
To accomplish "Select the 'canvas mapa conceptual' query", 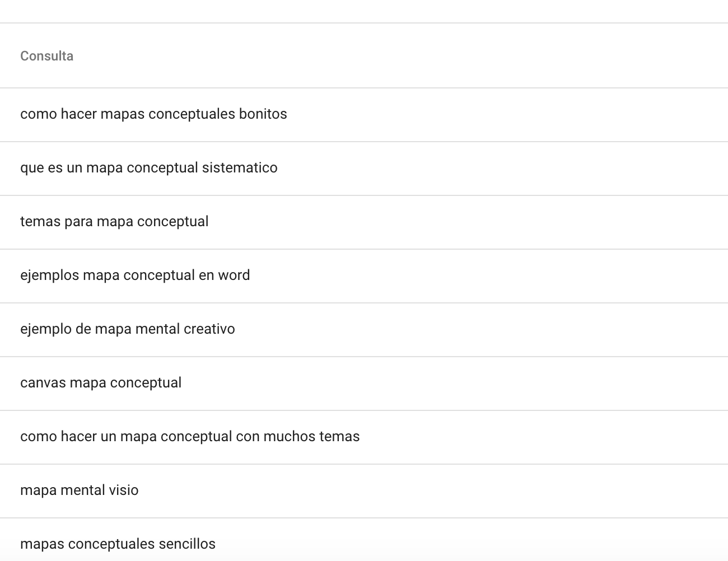I will 364,384.
